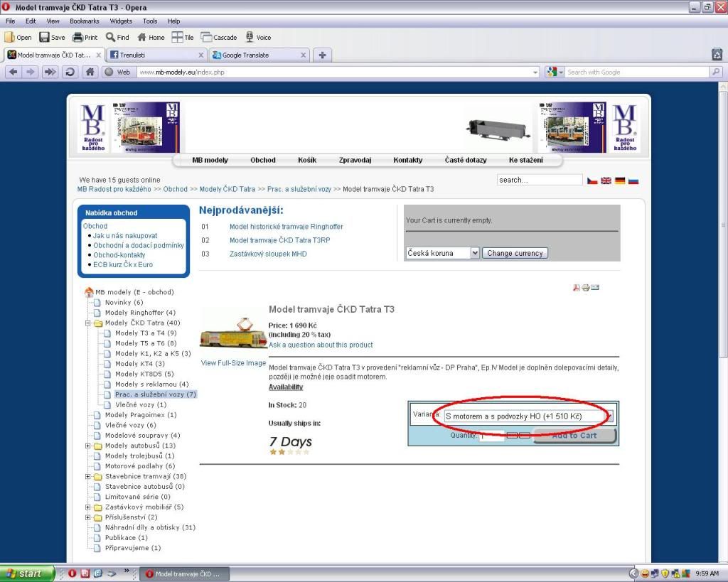Click the Fast Forward navigation button
The height and width of the screenshot is (582, 728).
(50, 72)
